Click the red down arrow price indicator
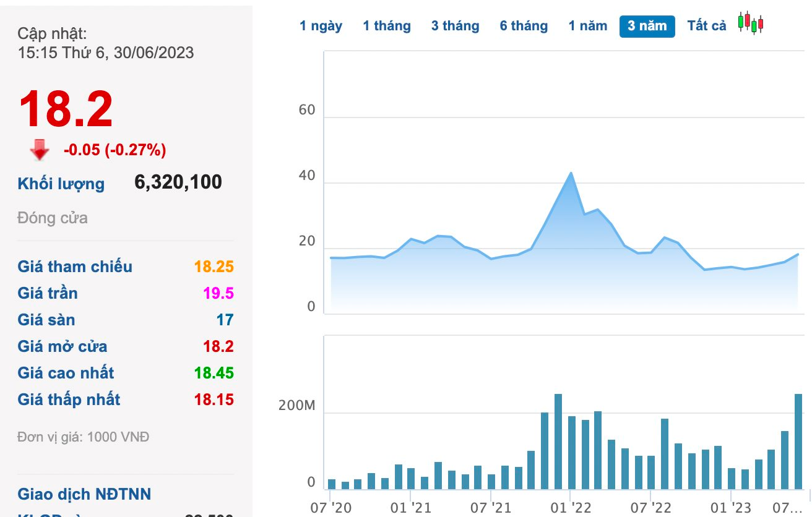The height and width of the screenshot is (517, 812). (40, 150)
